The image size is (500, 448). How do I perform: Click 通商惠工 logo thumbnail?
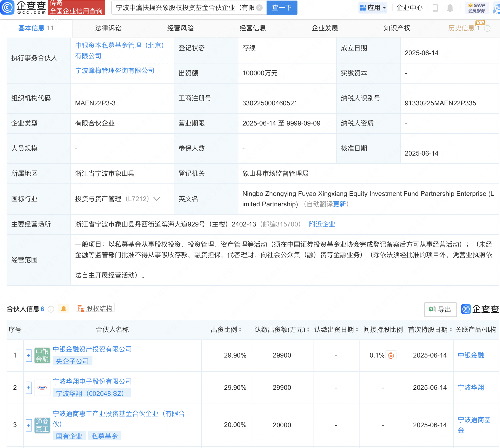[42, 425]
